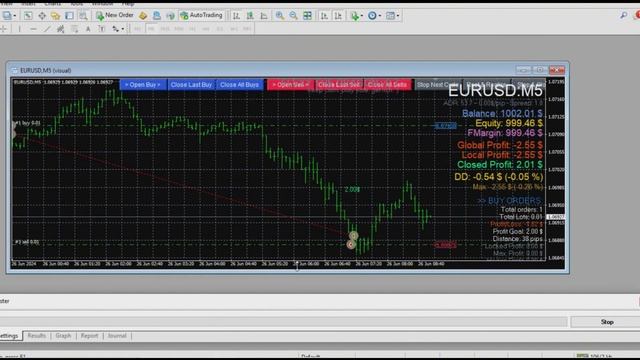Screen dimensions: 640x360
Task: Open the Data Window icon
Action: tap(42, 16)
